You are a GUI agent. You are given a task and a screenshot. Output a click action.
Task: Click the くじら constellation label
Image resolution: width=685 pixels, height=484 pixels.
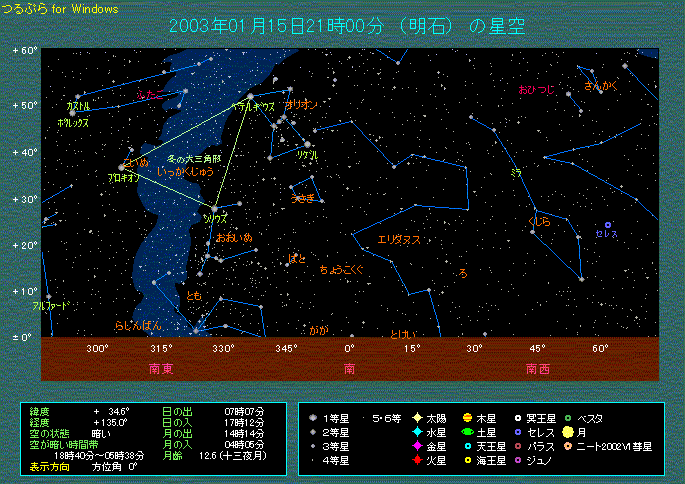[x=539, y=222]
